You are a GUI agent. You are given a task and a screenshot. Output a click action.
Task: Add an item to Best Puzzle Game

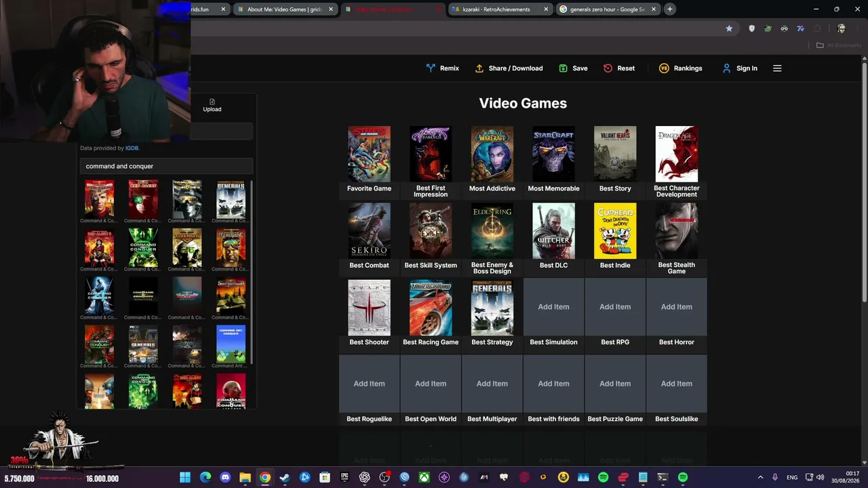point(615,384)
